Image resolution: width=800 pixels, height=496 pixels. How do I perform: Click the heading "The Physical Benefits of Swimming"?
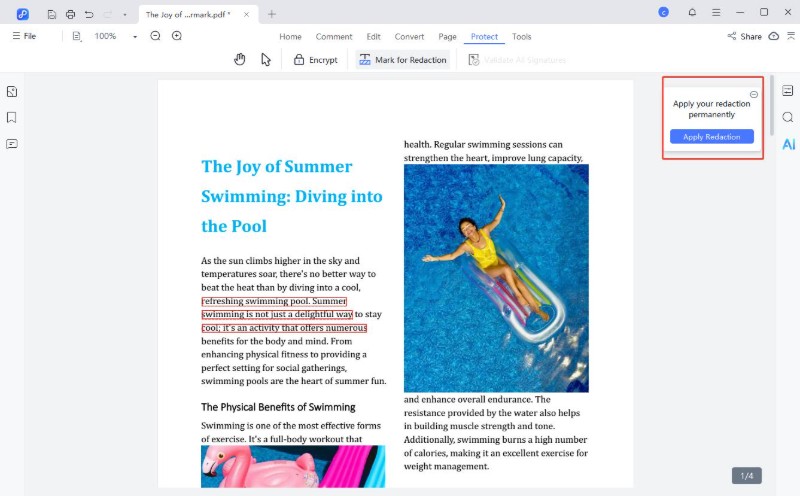click(278, 407)
